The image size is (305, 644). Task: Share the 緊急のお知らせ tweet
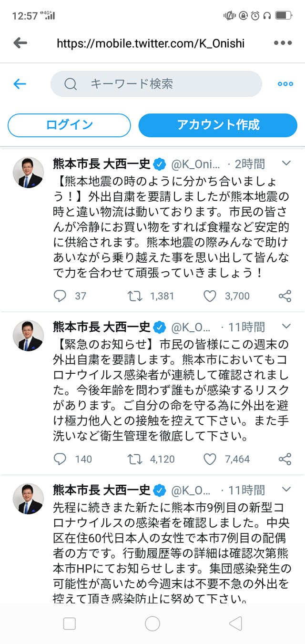coord(285,459)
